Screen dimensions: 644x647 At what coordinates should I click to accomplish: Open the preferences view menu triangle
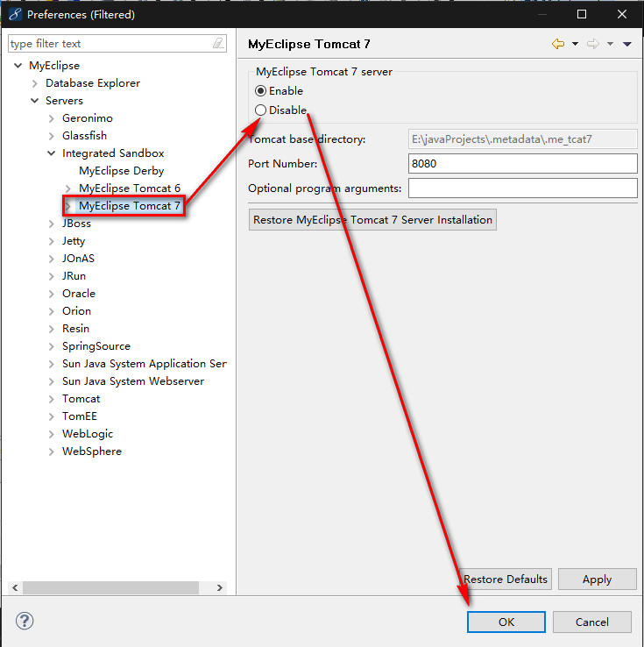tap(627, 44)
